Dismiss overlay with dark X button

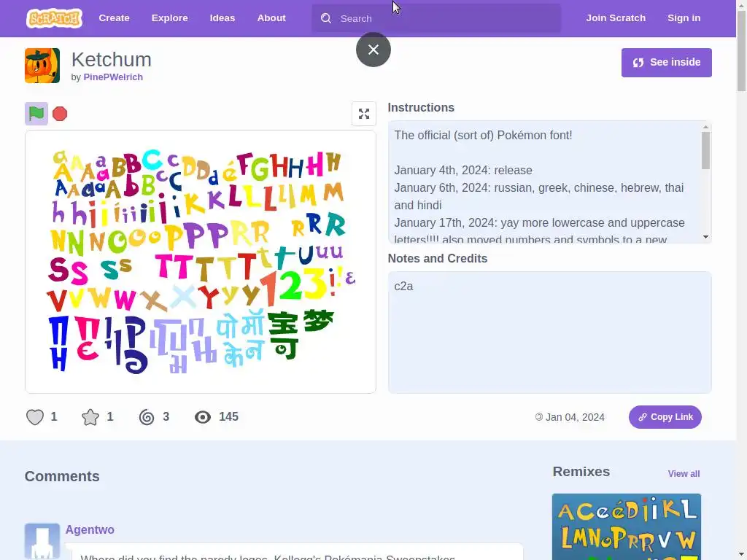(x=373, y=50)
